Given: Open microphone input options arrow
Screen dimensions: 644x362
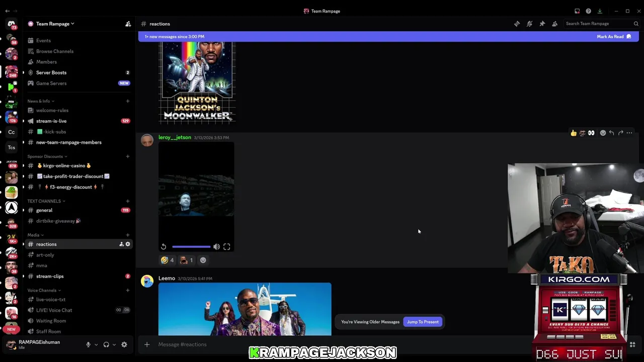Looking at the screenshot, I should pyautogui.click(x=96, y=344).
